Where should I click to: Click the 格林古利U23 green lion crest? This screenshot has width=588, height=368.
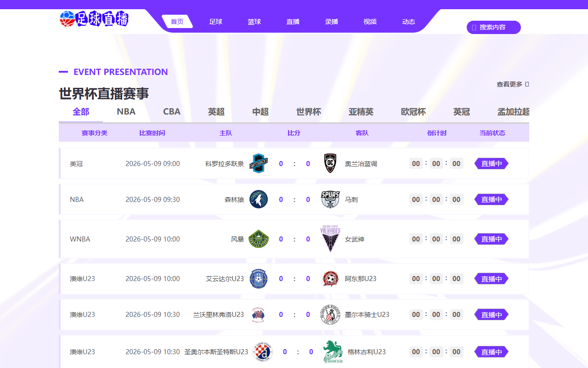[333, 352]
